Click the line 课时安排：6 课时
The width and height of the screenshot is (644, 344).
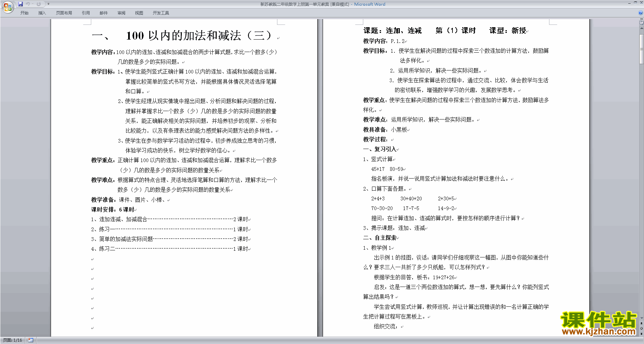(113, 210)
